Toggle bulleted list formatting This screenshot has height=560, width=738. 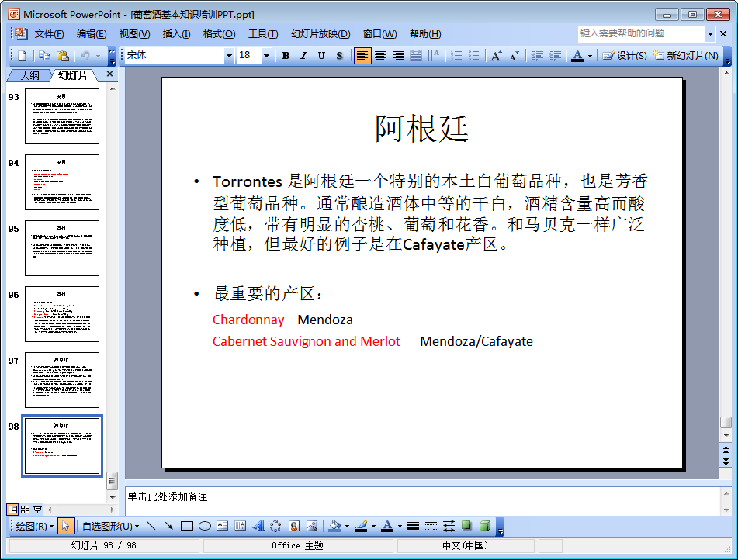(x=474, y=56)
